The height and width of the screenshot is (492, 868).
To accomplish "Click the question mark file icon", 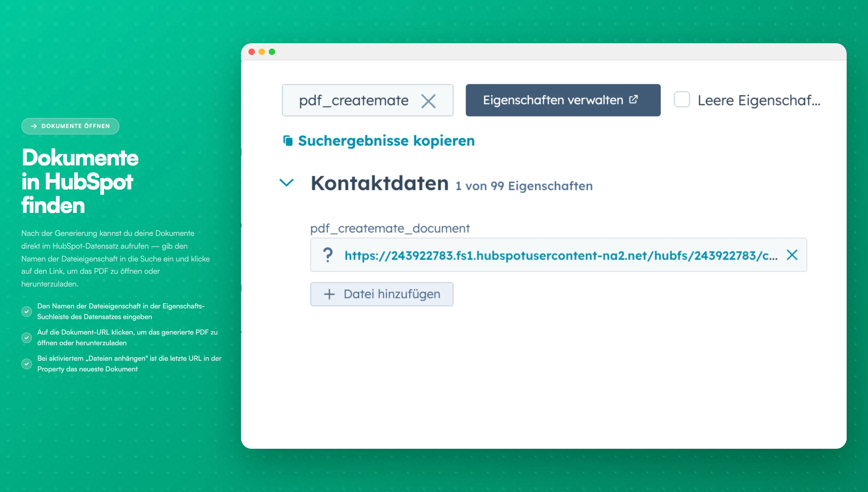I will 327,255.
